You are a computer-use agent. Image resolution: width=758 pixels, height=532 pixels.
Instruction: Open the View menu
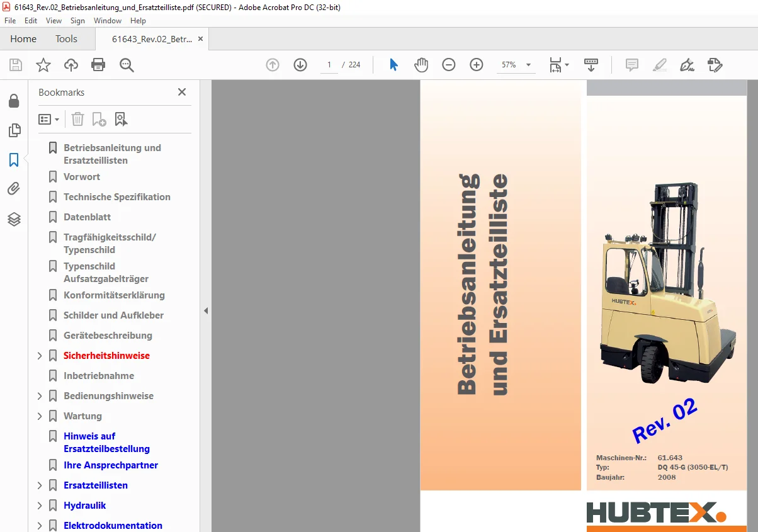(x=54, y=21)
